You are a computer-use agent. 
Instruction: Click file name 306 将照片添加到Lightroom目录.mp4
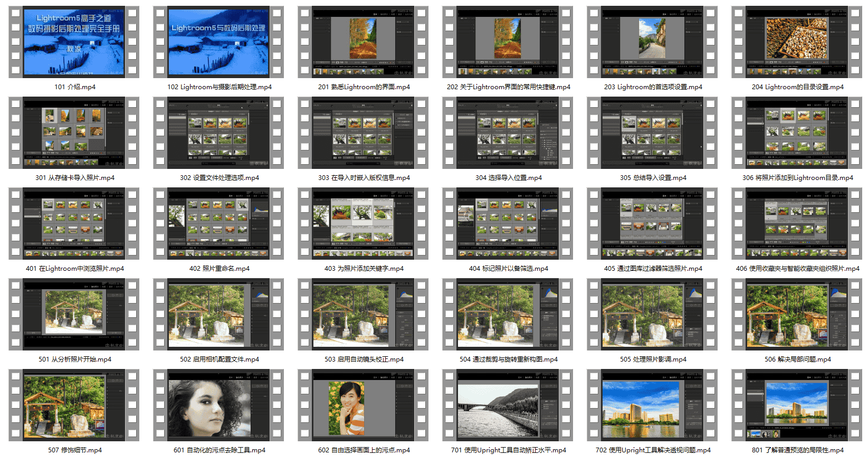click(x=797, y=178)
